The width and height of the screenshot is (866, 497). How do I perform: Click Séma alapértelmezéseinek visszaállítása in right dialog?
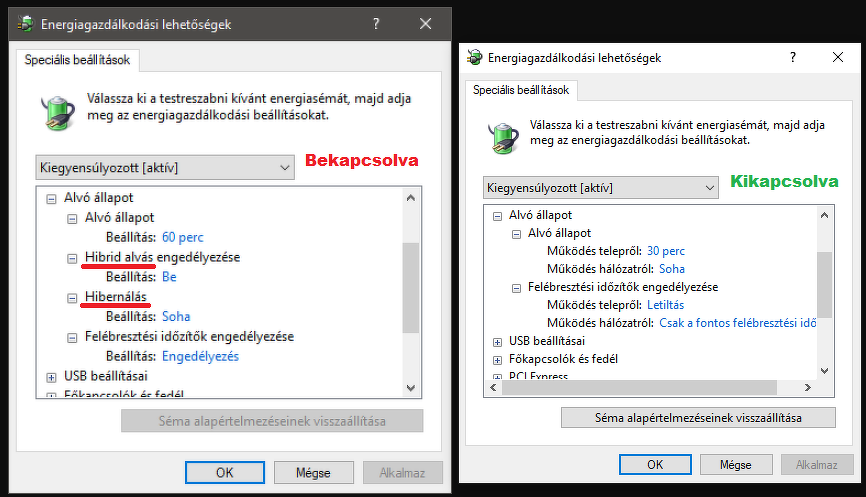click(x=698, y=417)
